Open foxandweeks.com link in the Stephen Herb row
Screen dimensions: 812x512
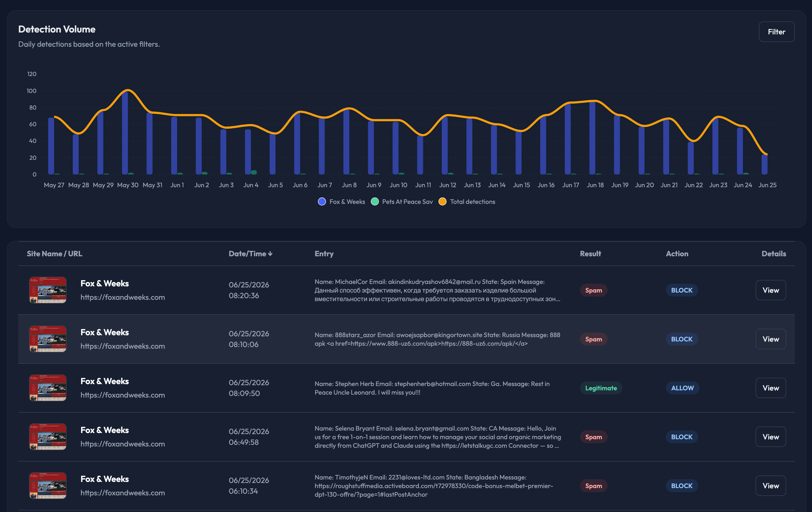[x=123, y=395]
